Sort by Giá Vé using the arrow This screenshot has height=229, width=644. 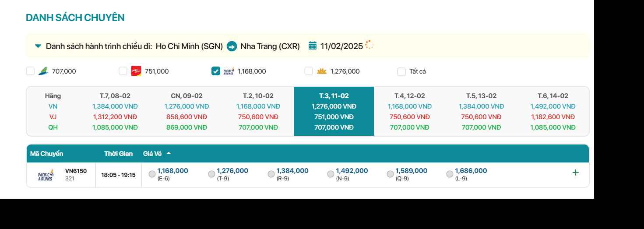pos(169,153)
